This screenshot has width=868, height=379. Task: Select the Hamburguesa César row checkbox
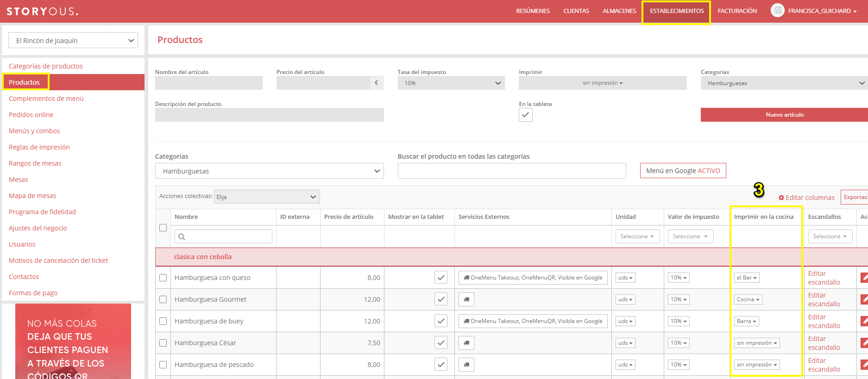(x=163, y=343)
